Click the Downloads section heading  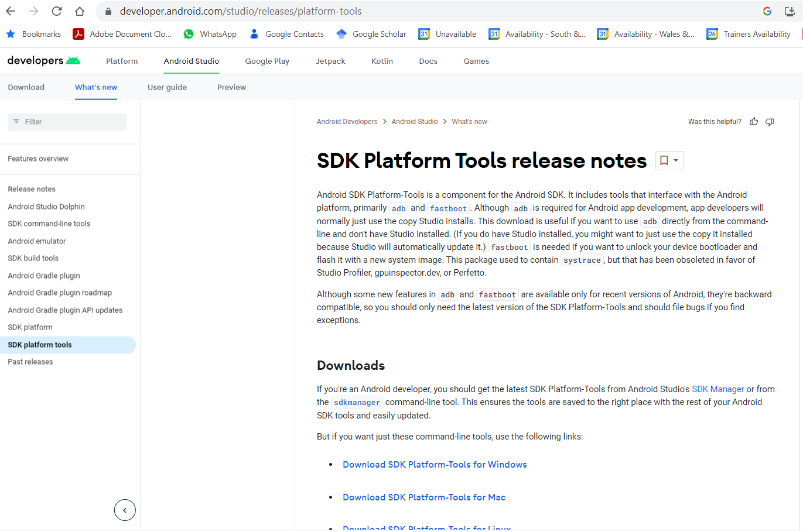click(351, 365)
